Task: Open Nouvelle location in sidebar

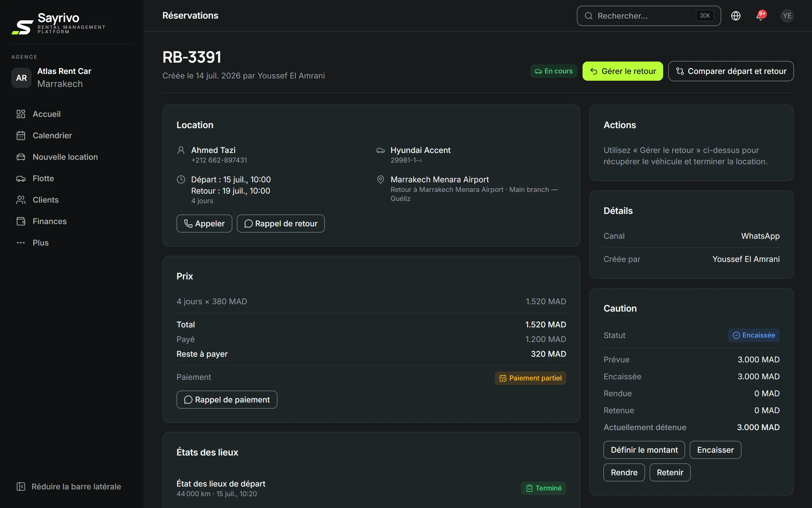Action: [72, 157]
